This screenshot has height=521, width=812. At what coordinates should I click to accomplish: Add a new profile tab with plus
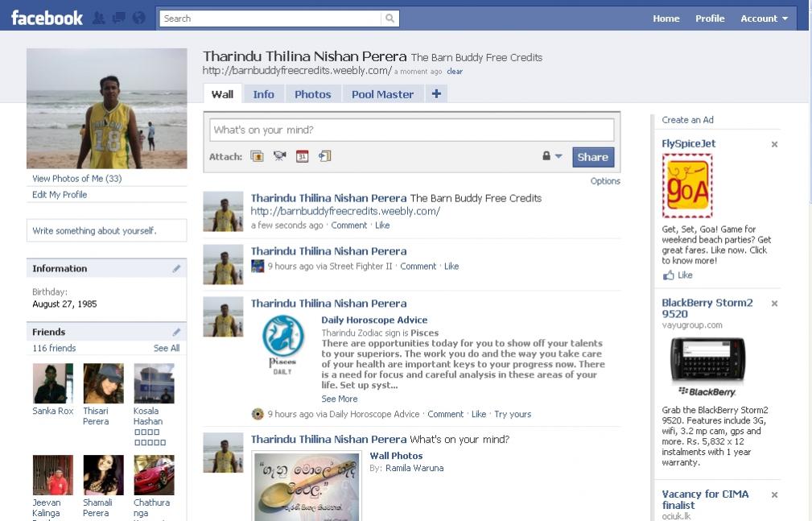pos(436,94)
